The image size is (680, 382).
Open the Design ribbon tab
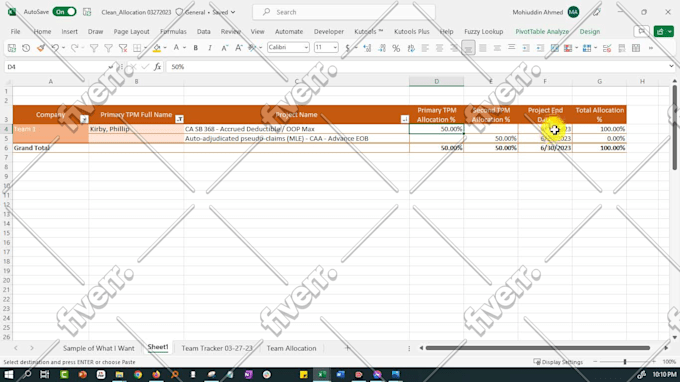(x=590, y=32)
